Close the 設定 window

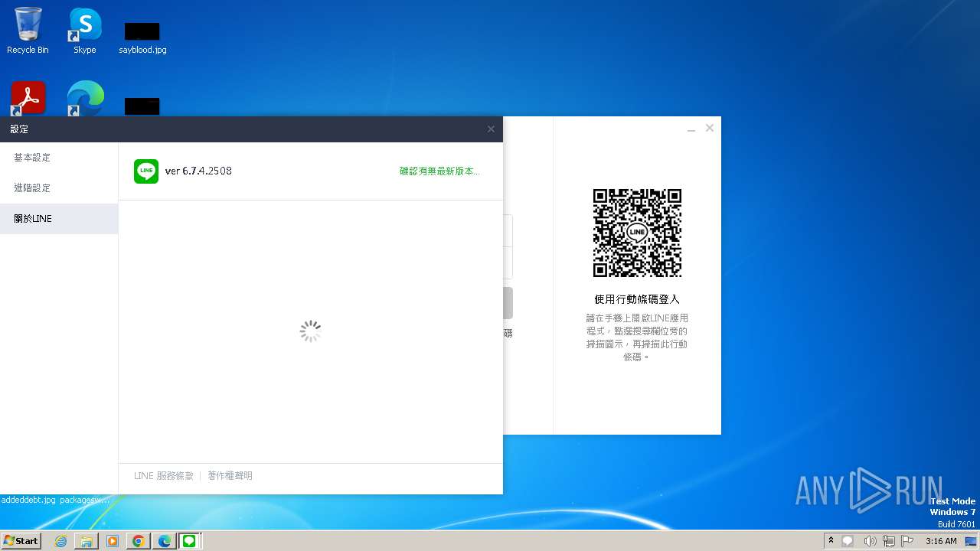(491, 129)
